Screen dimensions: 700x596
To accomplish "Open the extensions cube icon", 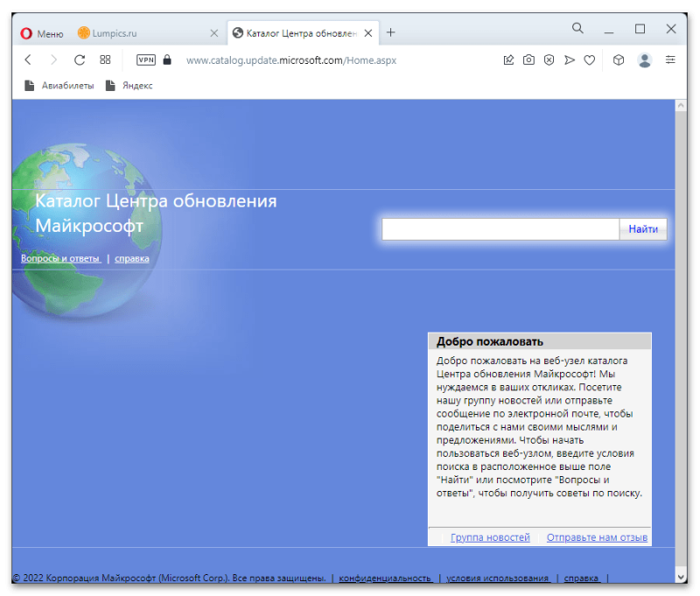I will click(619, 60).
